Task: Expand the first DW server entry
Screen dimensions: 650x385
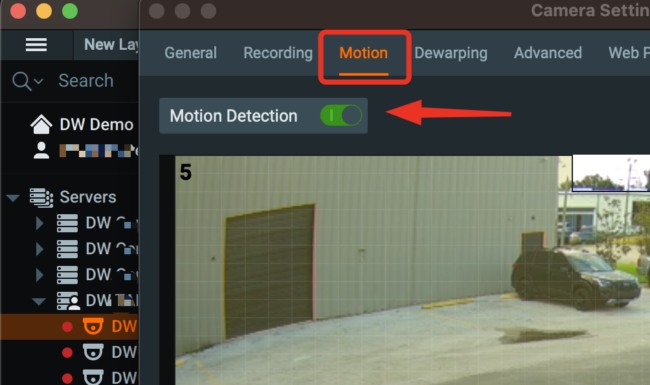Action: pos(39,223)
